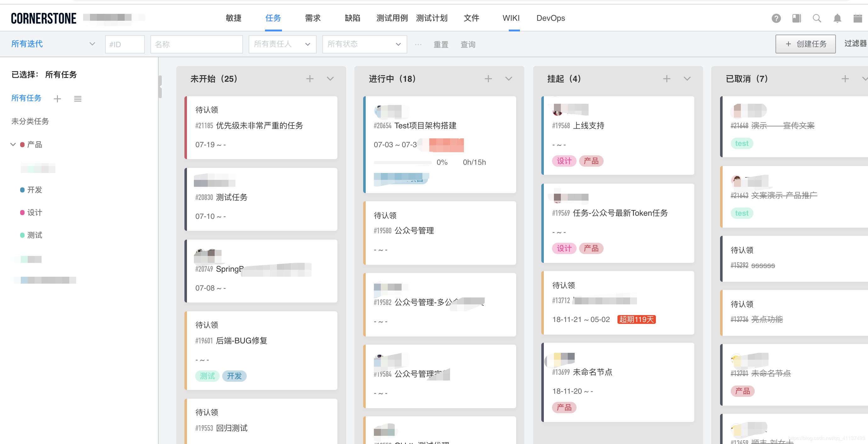868x444 pixels.
Task: Switch to the DevOps tab
Action: coord(550,18)
